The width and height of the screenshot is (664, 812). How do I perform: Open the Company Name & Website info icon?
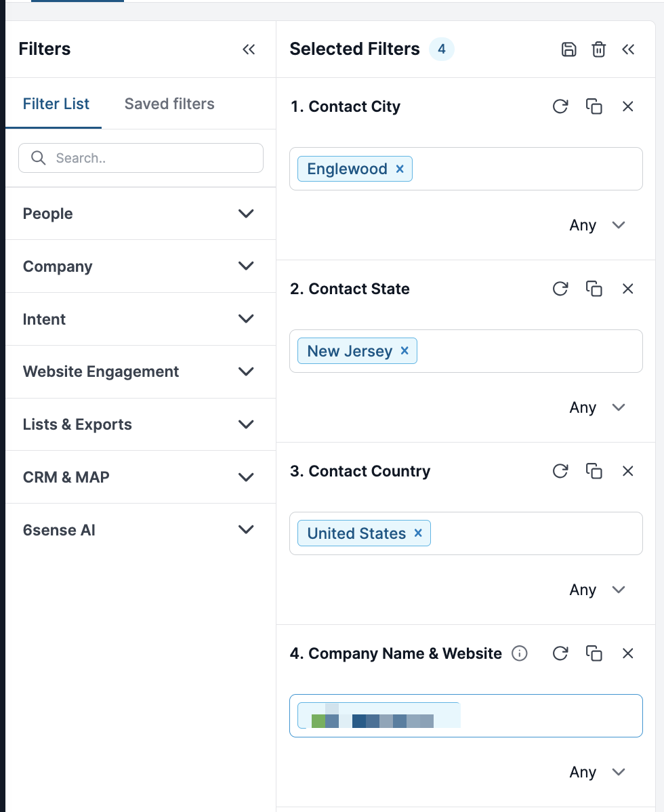pyautogui.click(x=520, y=653)
